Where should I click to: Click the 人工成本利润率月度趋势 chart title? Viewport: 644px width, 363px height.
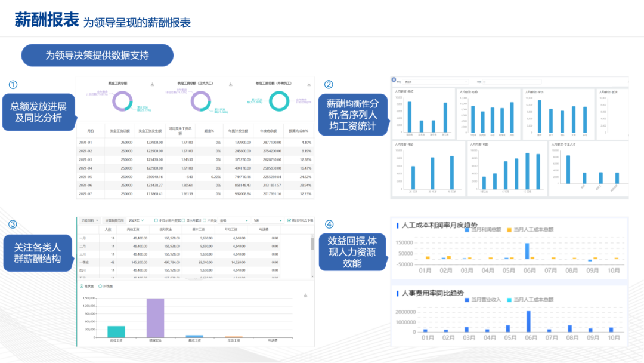tap(439, 225)
